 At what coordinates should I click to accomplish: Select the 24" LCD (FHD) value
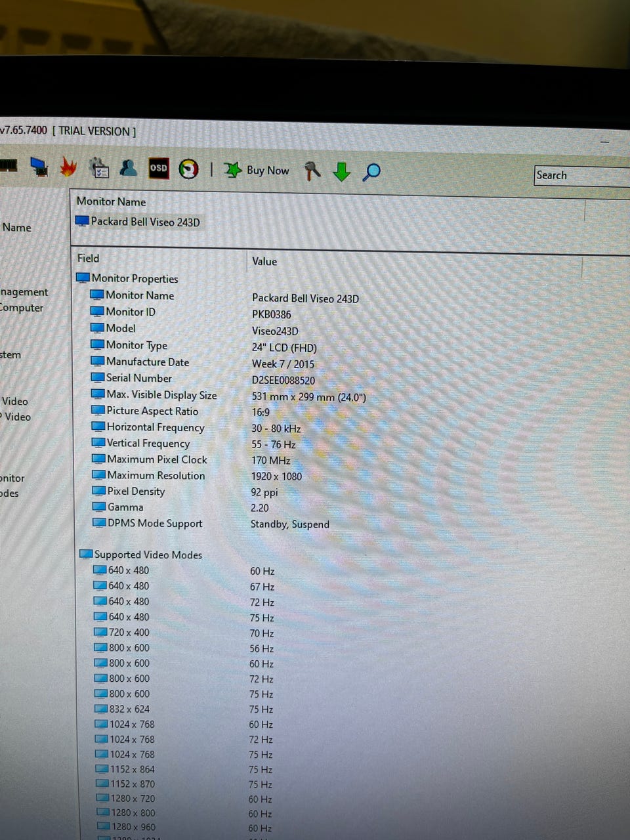tap(284, 348)
